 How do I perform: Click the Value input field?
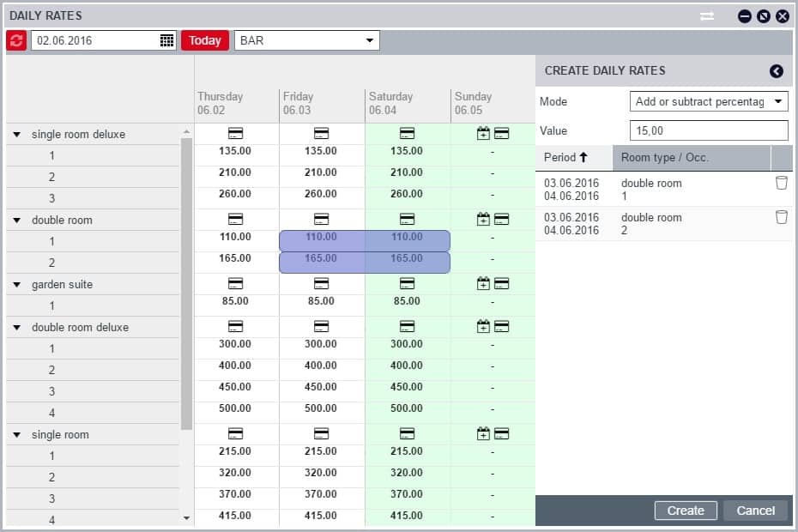708,130
